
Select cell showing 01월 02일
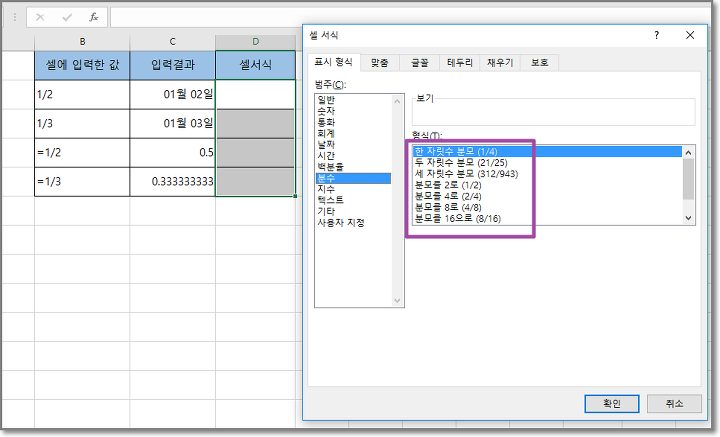pos(173,95)
